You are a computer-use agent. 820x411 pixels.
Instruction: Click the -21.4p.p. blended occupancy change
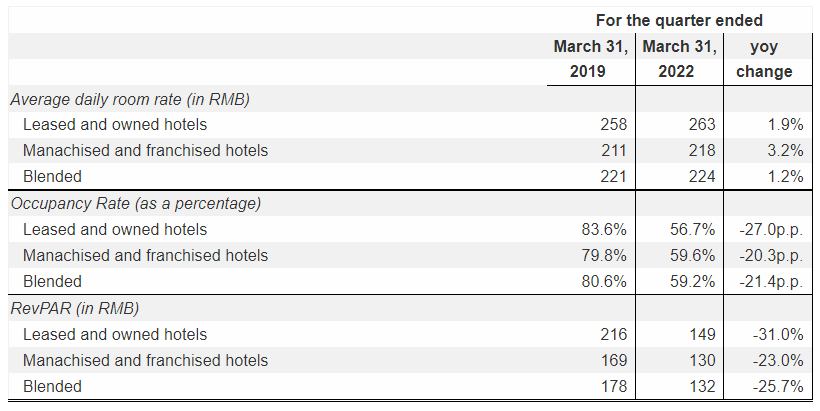(x=771, y=282)
